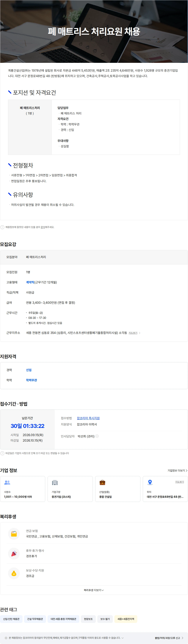Click the 신입 career link
This screenshot has width=188, height=644.
coord(29,370)
